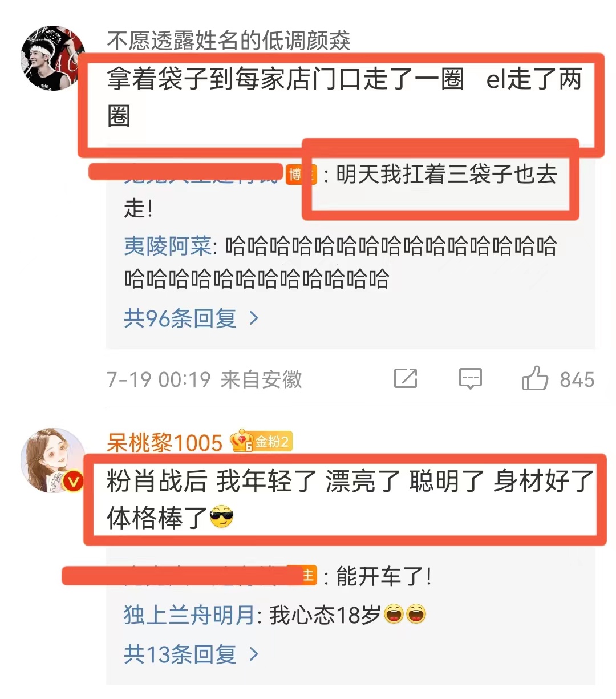Tap the 845 likes count

point(577,379)
